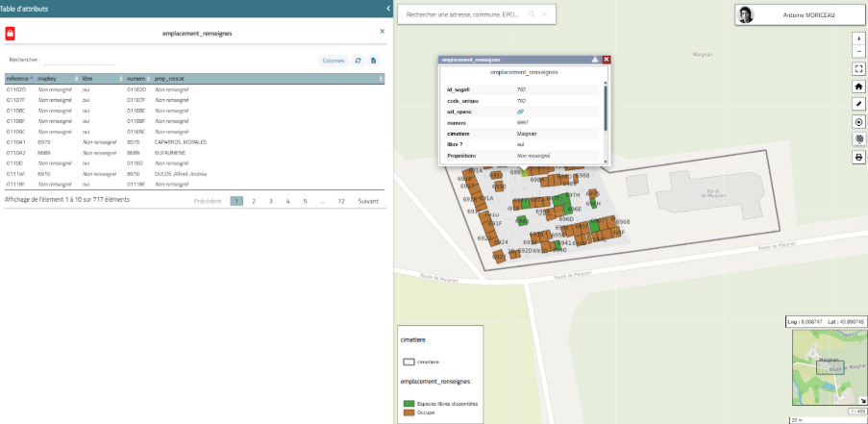Viewport: 868px width, 424px height.
Task: Zoom in on the map
Action: click(858, 38)
